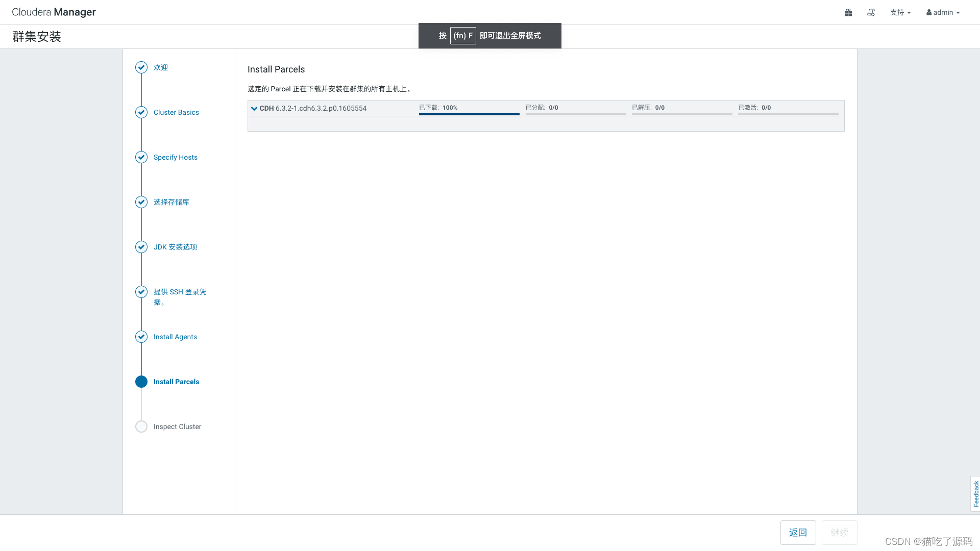Open the running commands icon

871,12
